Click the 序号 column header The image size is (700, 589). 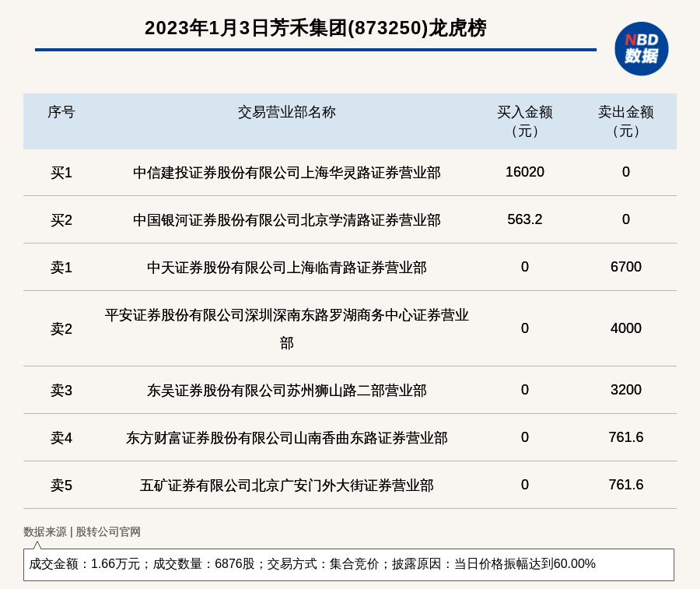pos(61,111)
